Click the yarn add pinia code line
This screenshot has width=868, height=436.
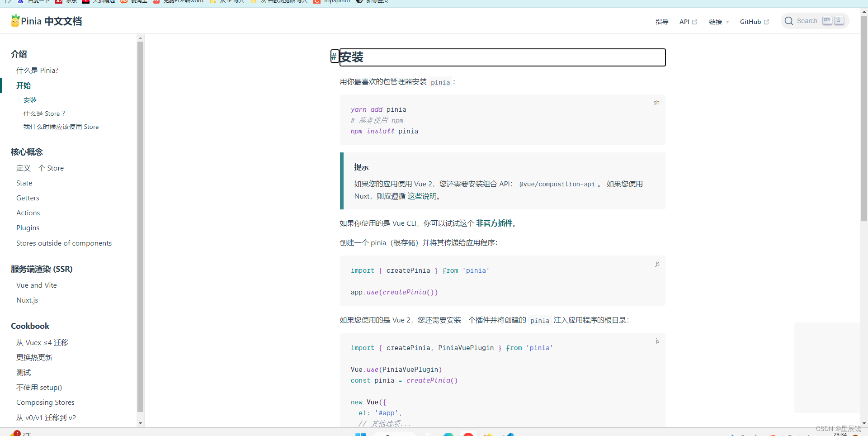pyautogui.click(x=378, y=109)
